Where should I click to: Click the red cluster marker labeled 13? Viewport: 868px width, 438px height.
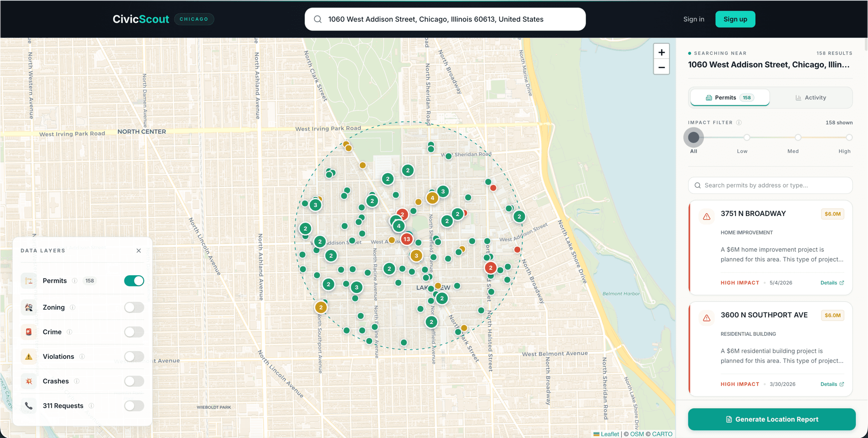[x=407, y=239]
